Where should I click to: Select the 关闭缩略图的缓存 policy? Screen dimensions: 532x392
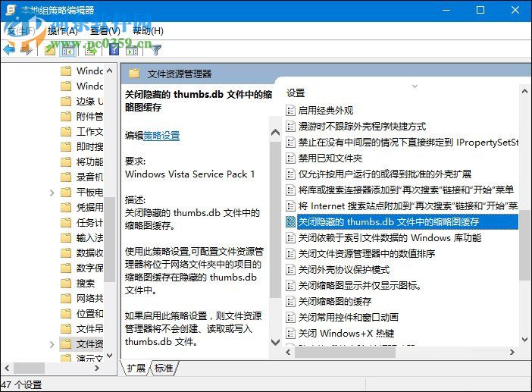pyautogui.click(x=335, y=302)
